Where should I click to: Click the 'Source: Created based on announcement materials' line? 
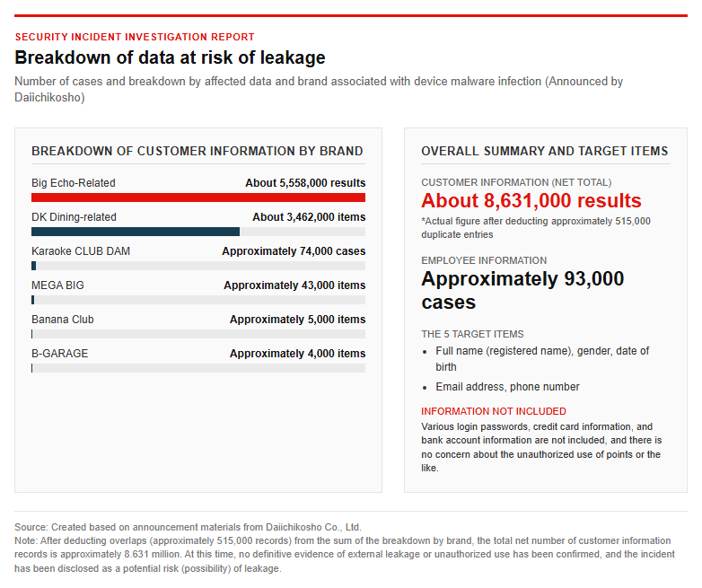pyautogui.click(x=188, y=527)
